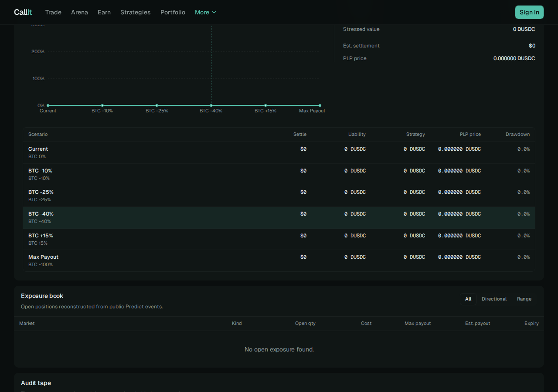Click the Market column header
Viewport: 558px width, 392px height.
pos(27,323)
